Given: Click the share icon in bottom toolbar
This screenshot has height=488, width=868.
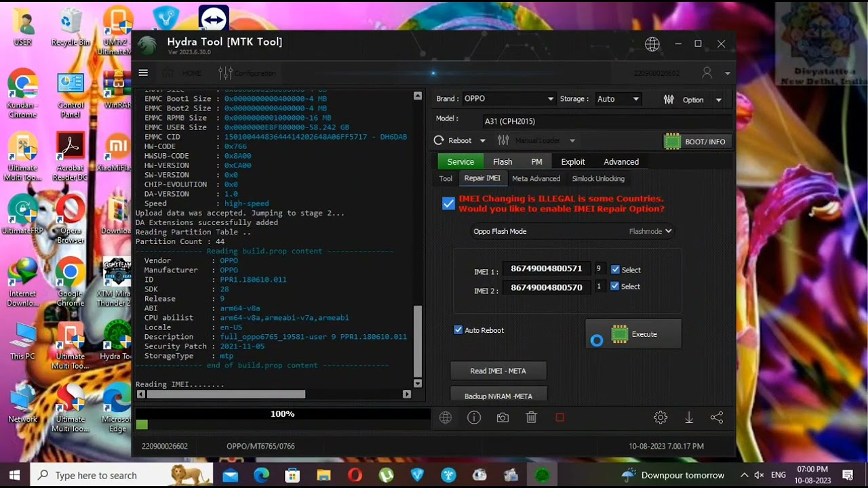Looking at the screenshot, I should (x=717, y=418).
